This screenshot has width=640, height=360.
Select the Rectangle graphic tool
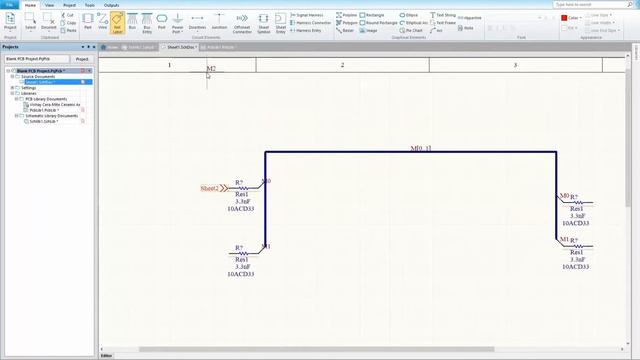click(x=372, y=15)
